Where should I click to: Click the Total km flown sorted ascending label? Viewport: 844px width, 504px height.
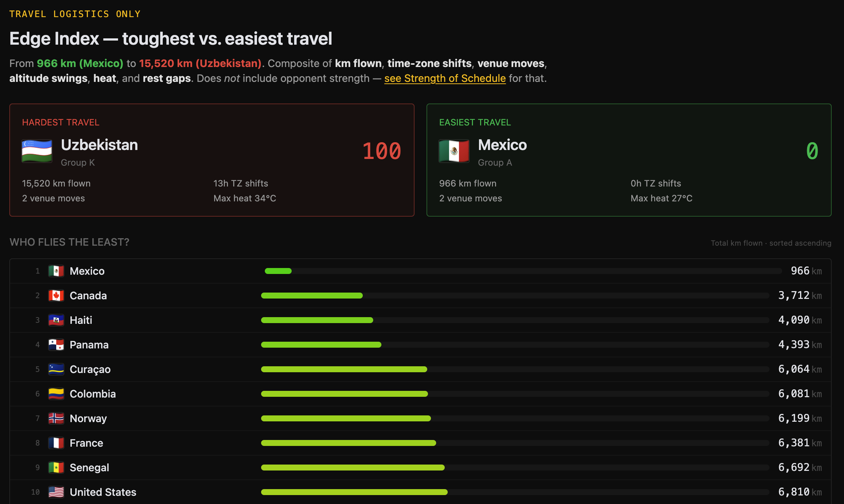(x=771, y=243)
